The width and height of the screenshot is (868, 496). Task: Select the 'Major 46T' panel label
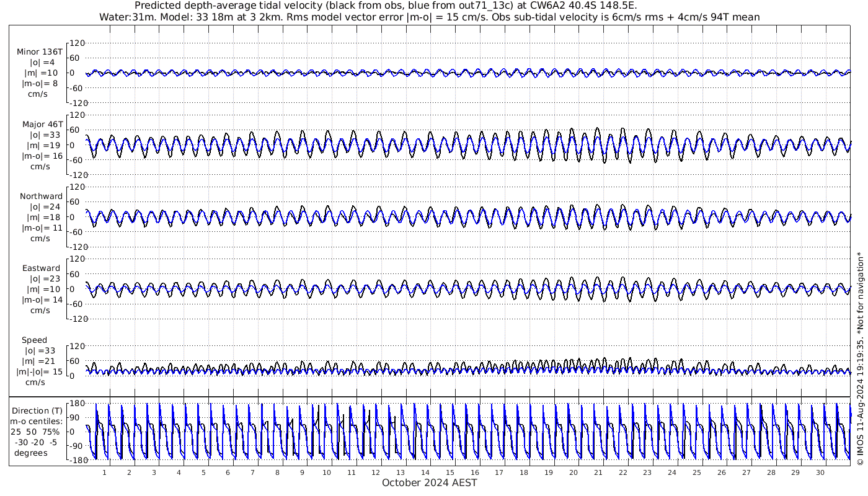point(40,124)
